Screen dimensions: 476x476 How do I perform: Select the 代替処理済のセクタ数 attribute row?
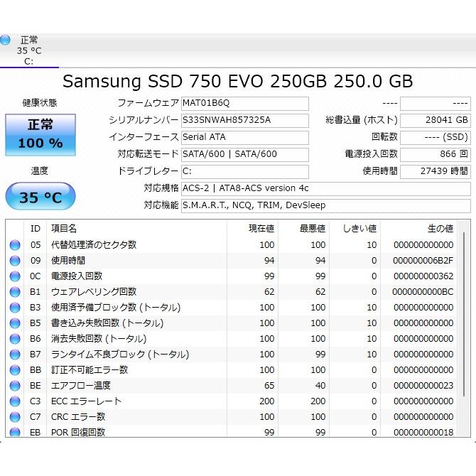pyautogui.click(x=232, y=245)
